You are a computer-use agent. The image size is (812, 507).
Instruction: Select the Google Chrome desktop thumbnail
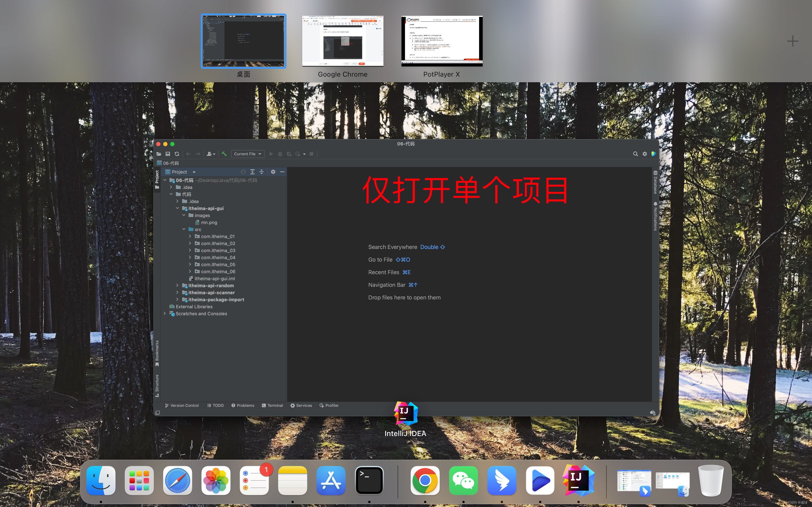tap(342, 41)
